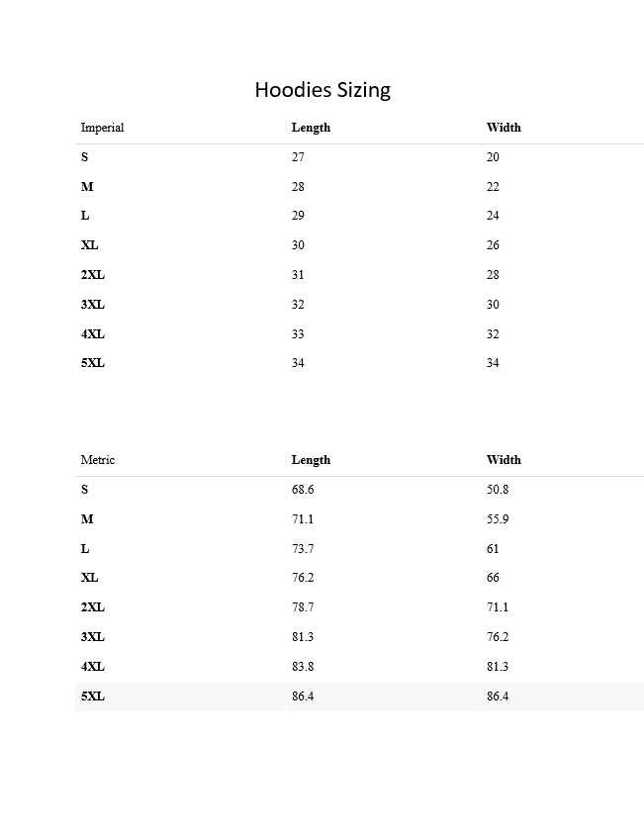644x834 pixels.
Task: Click the Metric 2XL length value 78.7
Action: (303, 607)
